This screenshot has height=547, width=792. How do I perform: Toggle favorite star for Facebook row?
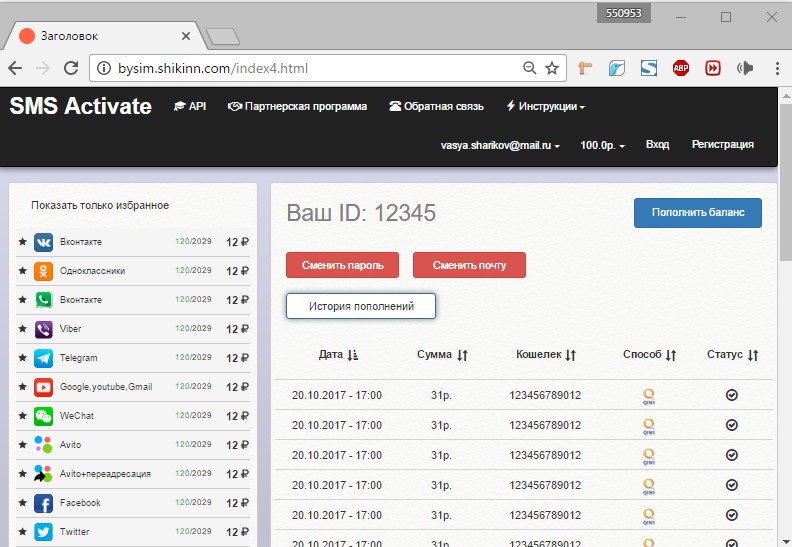[22, 503]
